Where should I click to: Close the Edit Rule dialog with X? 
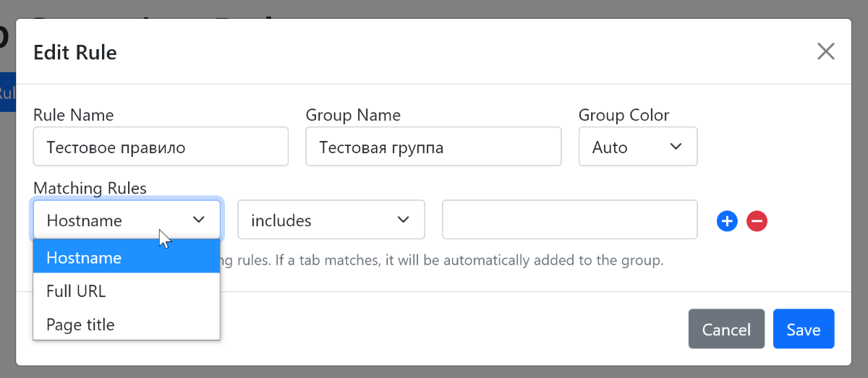point(825,51)
